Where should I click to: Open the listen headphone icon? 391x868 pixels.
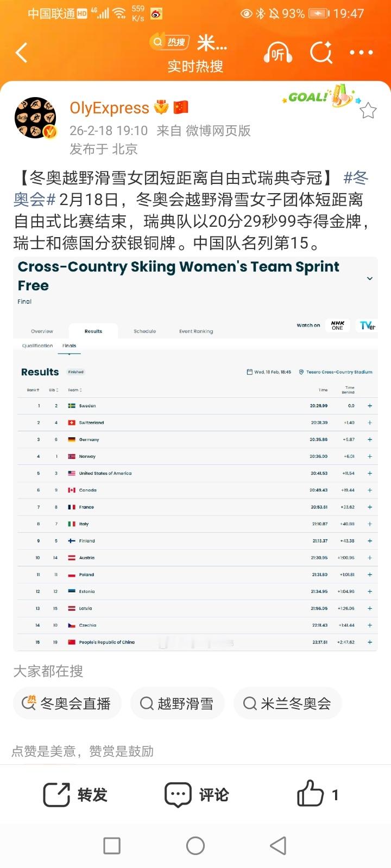[278, 53]
